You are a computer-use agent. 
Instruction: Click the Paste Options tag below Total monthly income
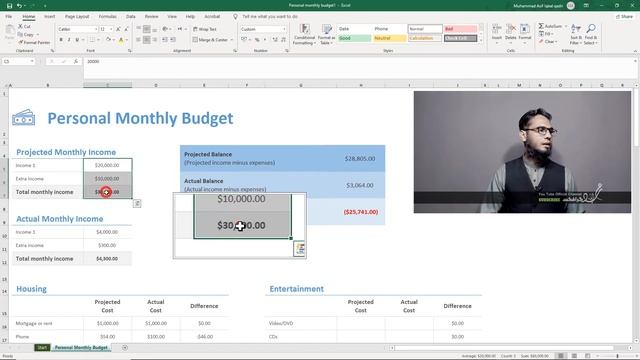[x=137, y=203]
